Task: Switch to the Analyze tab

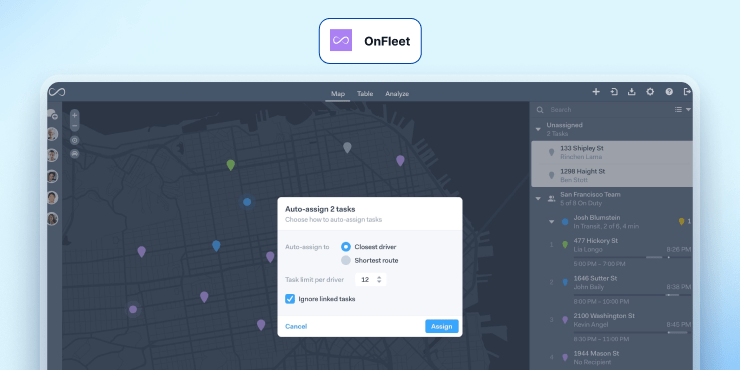Action: click(397, 94)
